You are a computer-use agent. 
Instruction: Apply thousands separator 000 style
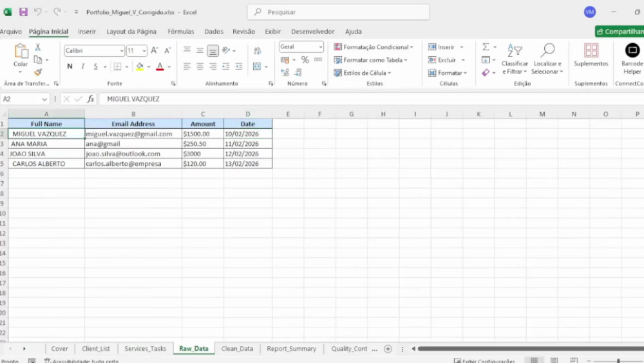(x=318, y=59)
